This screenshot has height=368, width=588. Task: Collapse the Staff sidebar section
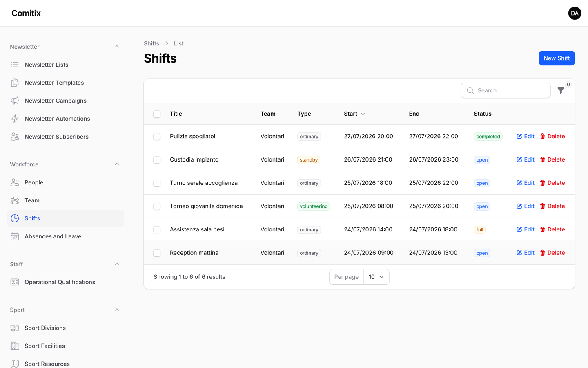click(117, 264)
